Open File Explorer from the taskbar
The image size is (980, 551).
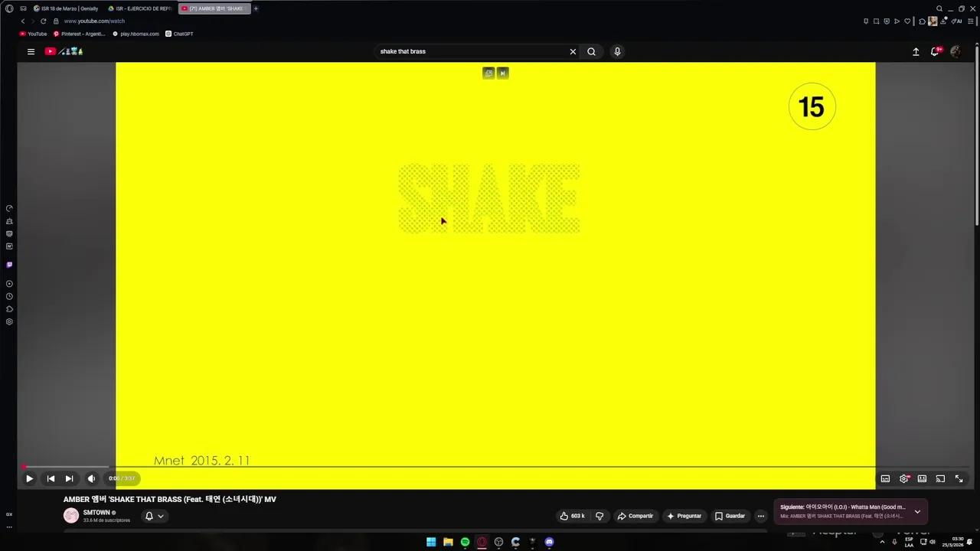[448, 542]
